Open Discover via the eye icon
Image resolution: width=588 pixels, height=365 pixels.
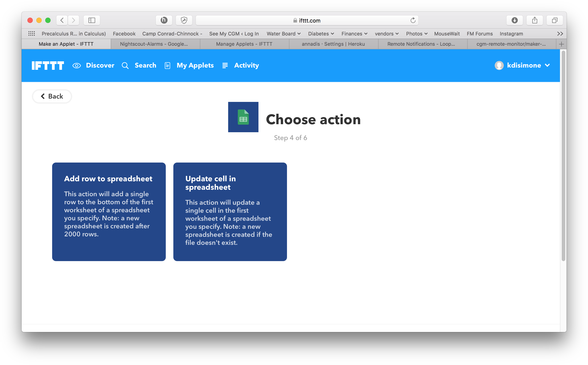coord(77,65)
